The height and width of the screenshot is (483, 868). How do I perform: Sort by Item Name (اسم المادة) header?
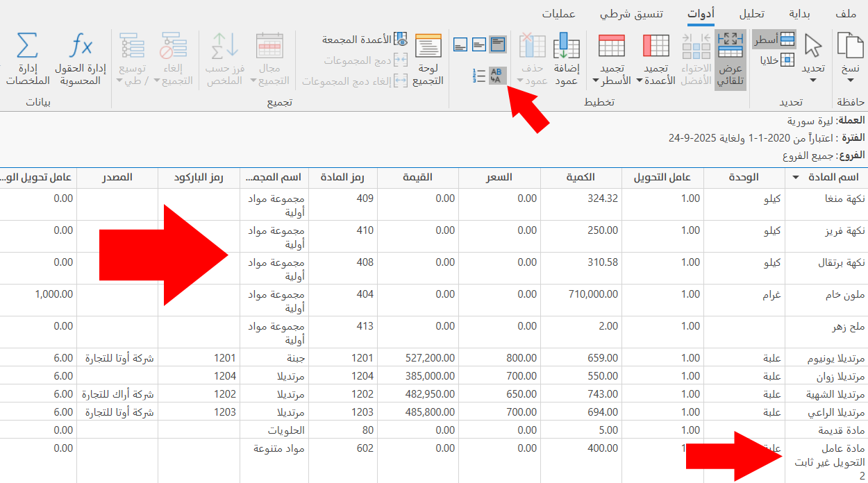(x=831, y=178)
